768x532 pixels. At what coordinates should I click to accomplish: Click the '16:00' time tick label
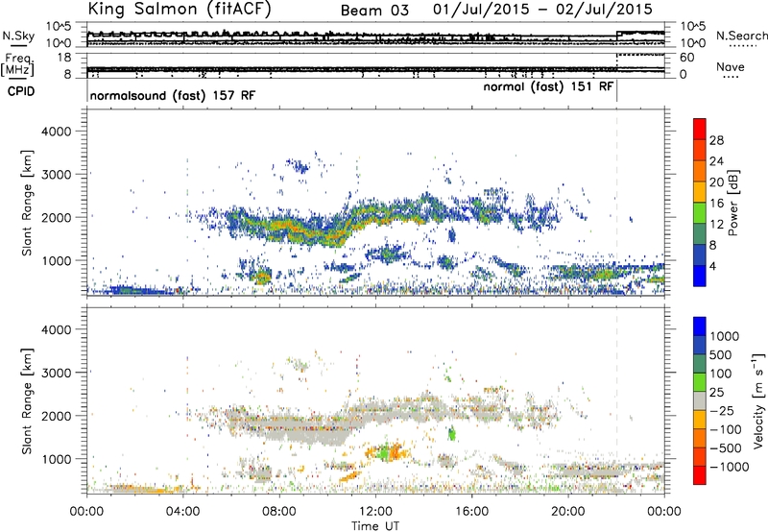point(471,512)
